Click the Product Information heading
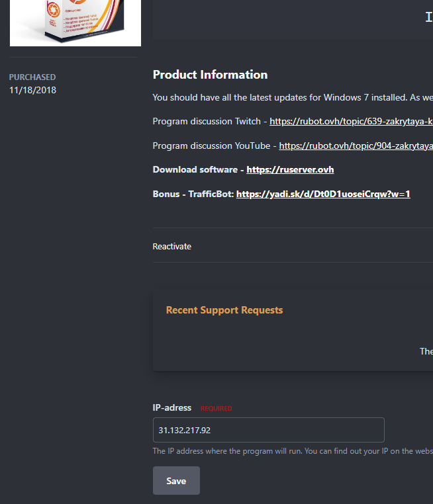 (210, 75)
